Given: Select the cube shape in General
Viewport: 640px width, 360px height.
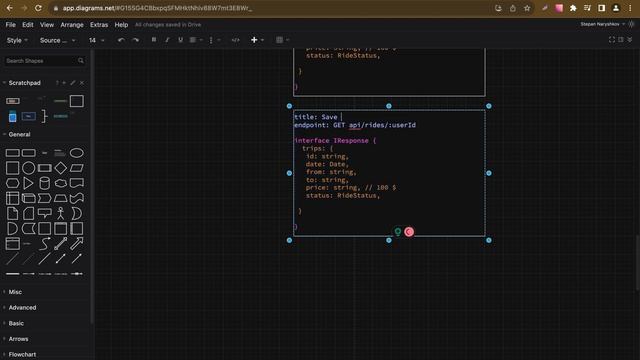Looking at the screenshot, I should click(28, 198).
